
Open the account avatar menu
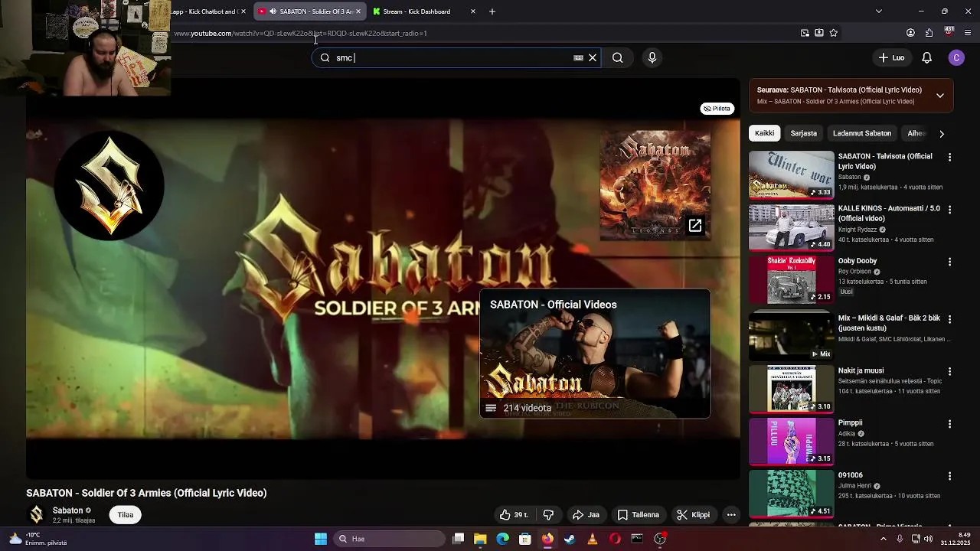(955, 57)
